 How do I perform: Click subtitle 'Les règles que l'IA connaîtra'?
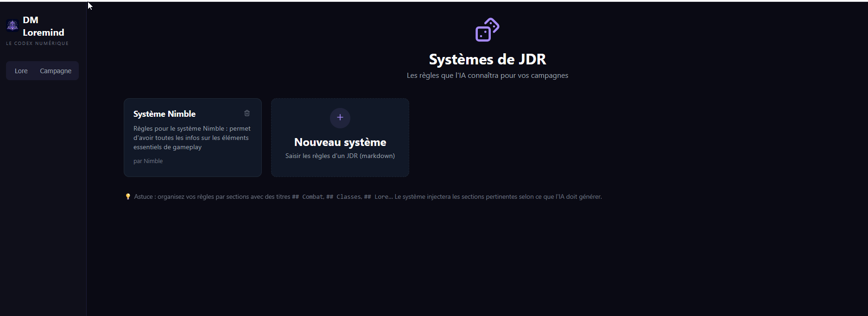488,76
